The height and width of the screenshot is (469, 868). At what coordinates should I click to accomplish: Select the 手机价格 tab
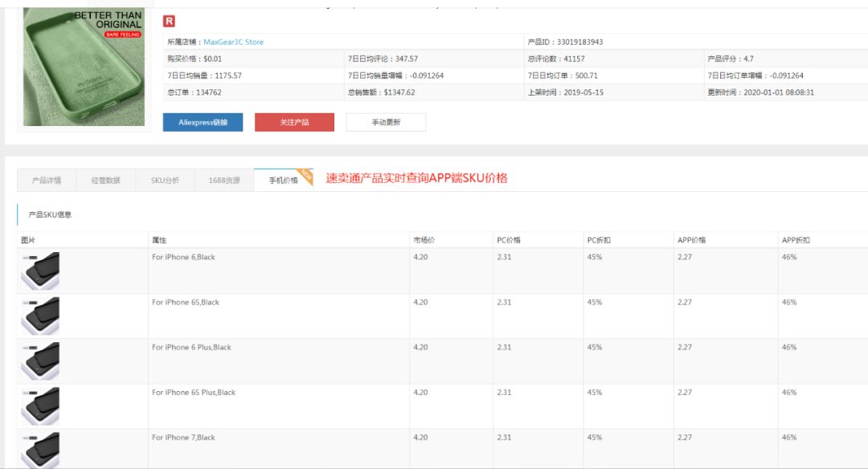(x=284, y=181)
